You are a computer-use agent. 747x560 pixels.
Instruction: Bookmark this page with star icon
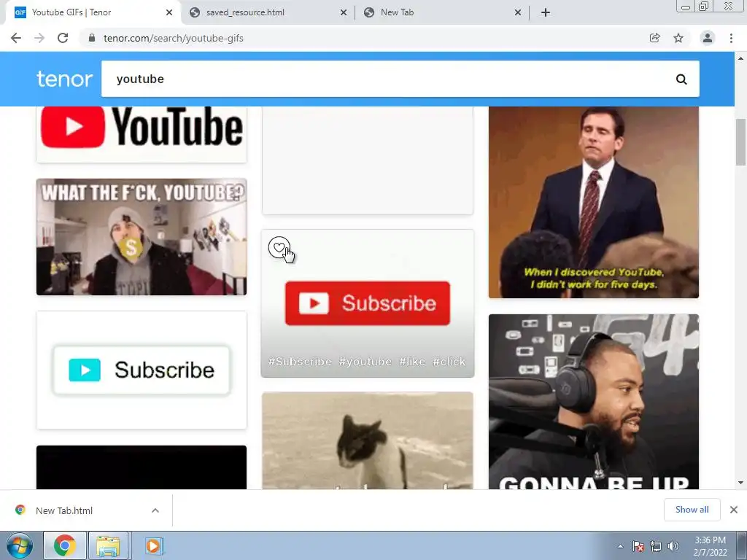click(x=678, y=38)
